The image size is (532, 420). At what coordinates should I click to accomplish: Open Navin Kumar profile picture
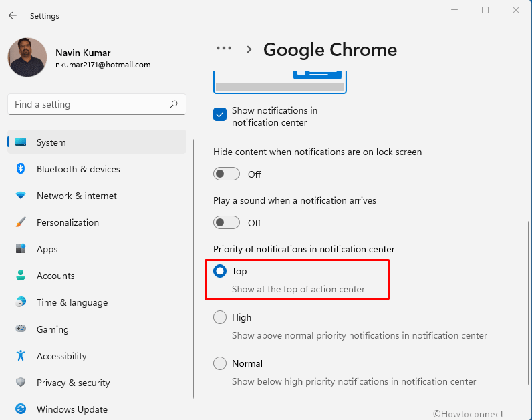click(x=27, y=57)
